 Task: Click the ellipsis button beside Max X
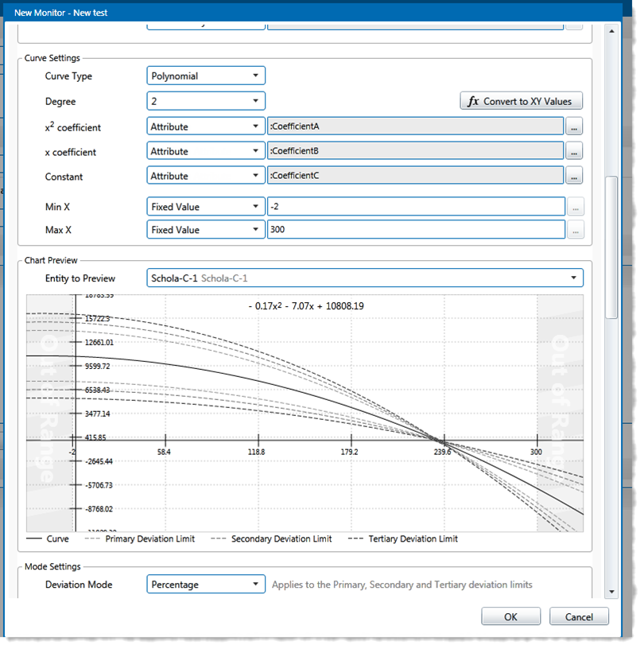[x=574, y=230]
